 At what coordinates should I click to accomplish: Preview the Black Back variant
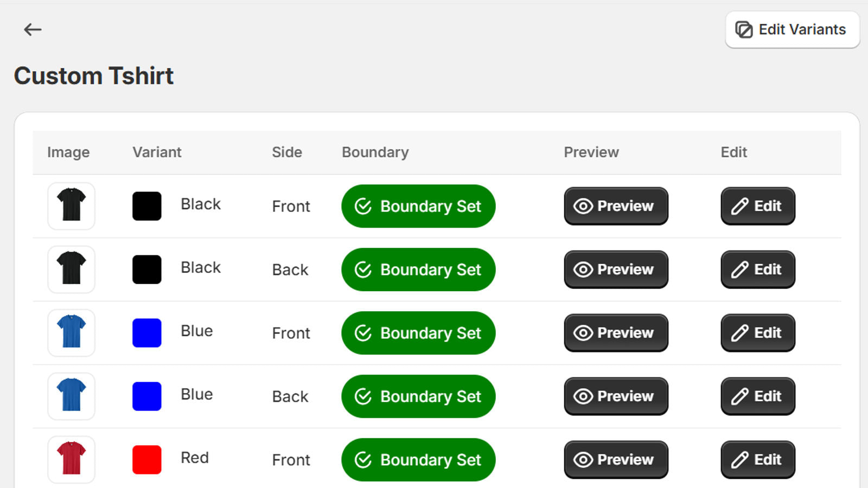616,269
